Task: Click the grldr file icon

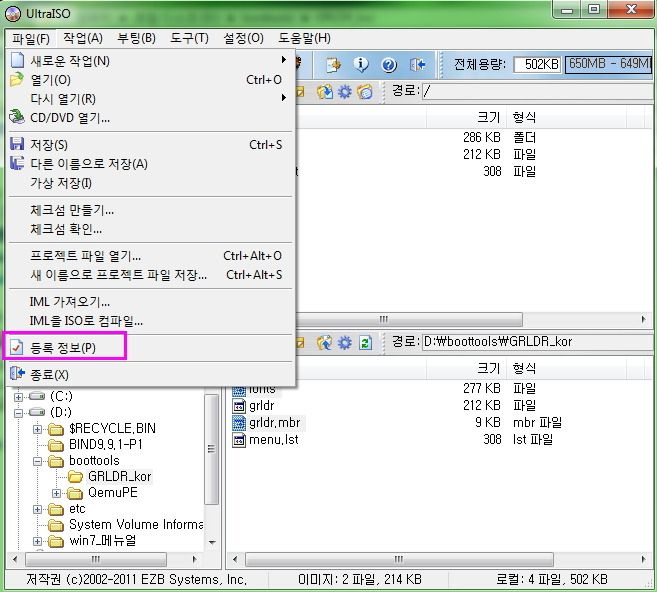Action: pos(239,406)
